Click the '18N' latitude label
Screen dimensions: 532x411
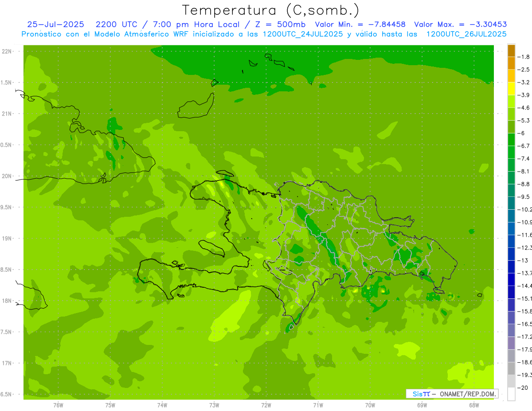[x=6, y=301]
